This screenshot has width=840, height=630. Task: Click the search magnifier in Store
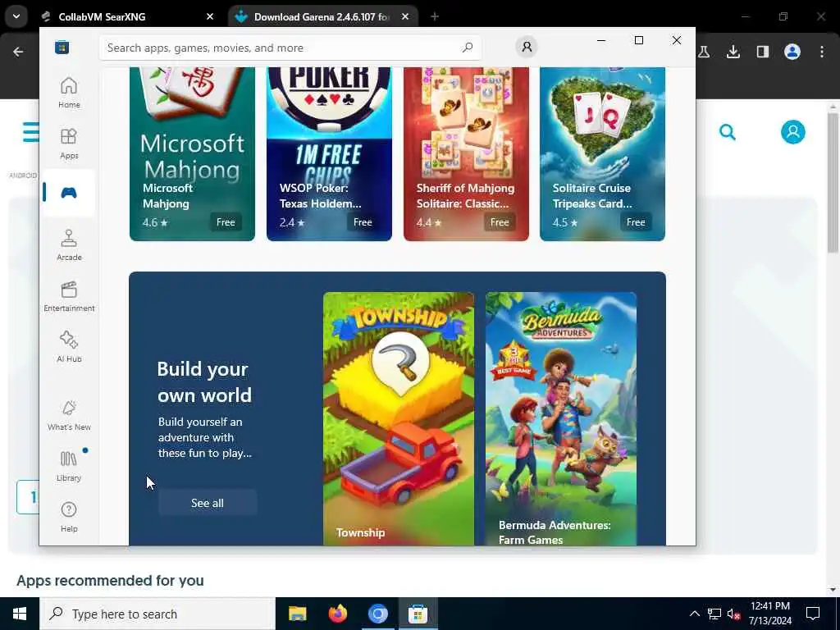coord(467,48)
